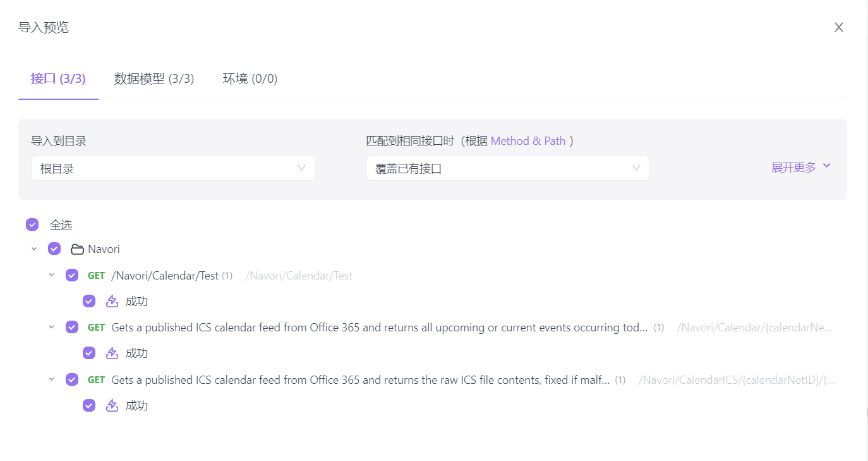
Task: Collapse the 'returns all upcoming' endpoint
Action: pos(52,327)
